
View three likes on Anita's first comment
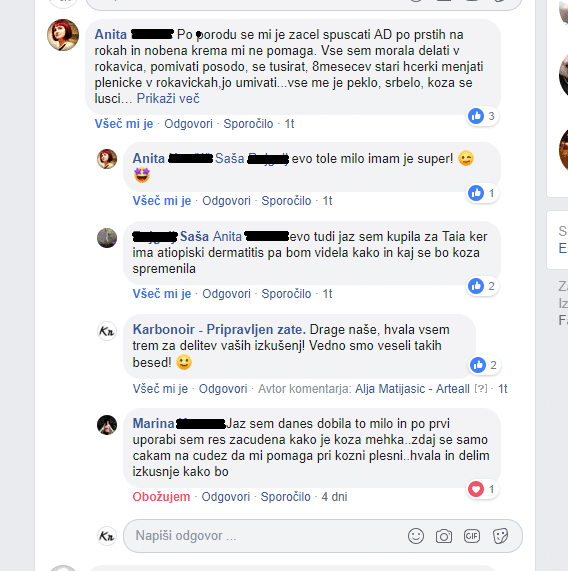[x=483, y=116]
